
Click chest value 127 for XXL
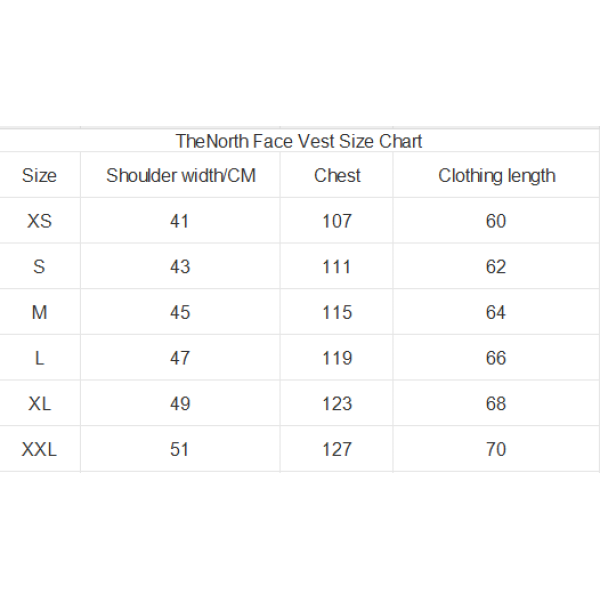tap(337, 449)
